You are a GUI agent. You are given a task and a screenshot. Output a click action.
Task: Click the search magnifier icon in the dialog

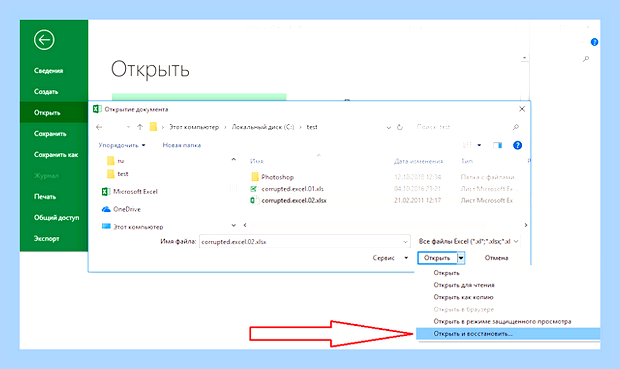516,127
